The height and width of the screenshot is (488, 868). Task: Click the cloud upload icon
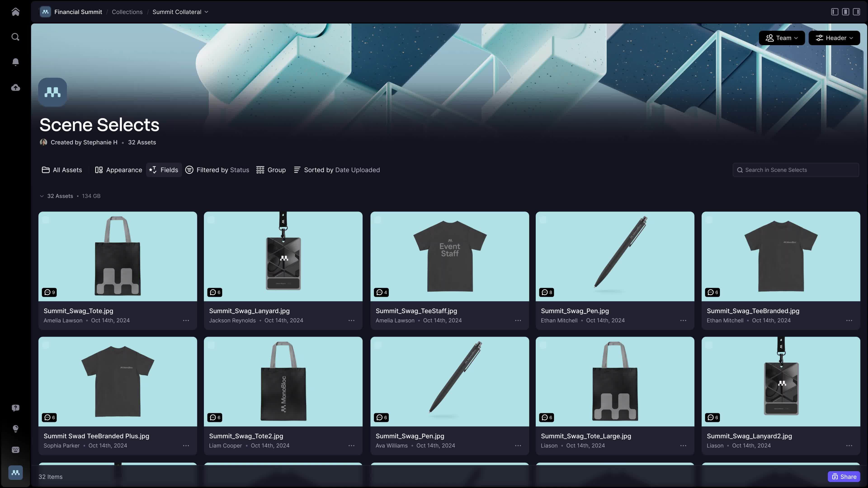16,88
